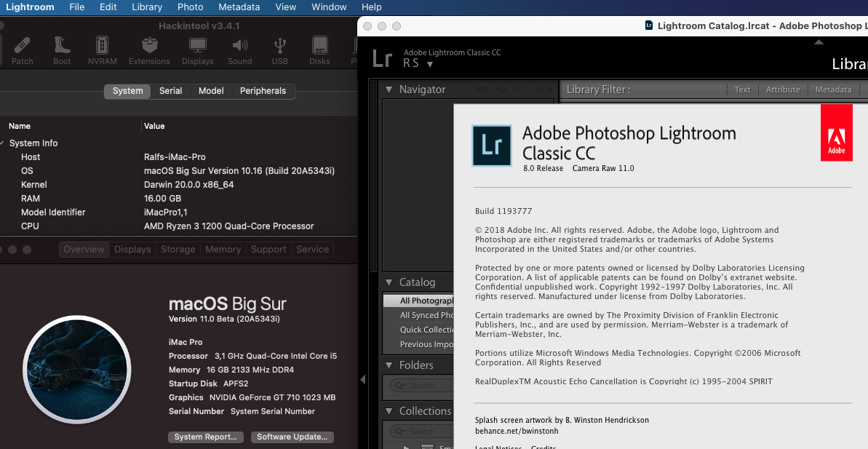Open the Navigator zoom ratio stepper
This screenshot has height=449, width=868.
550,90
